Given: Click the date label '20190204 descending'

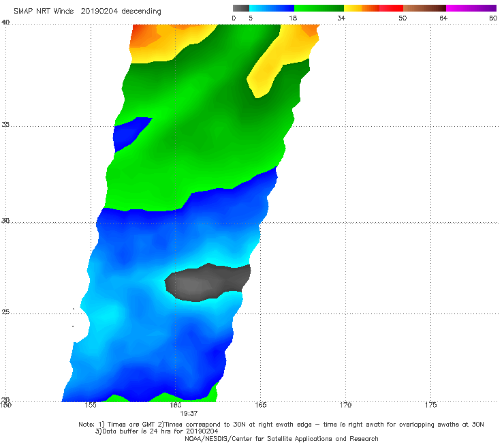Looking at the screenshot, I should click(x=121, y=12).
